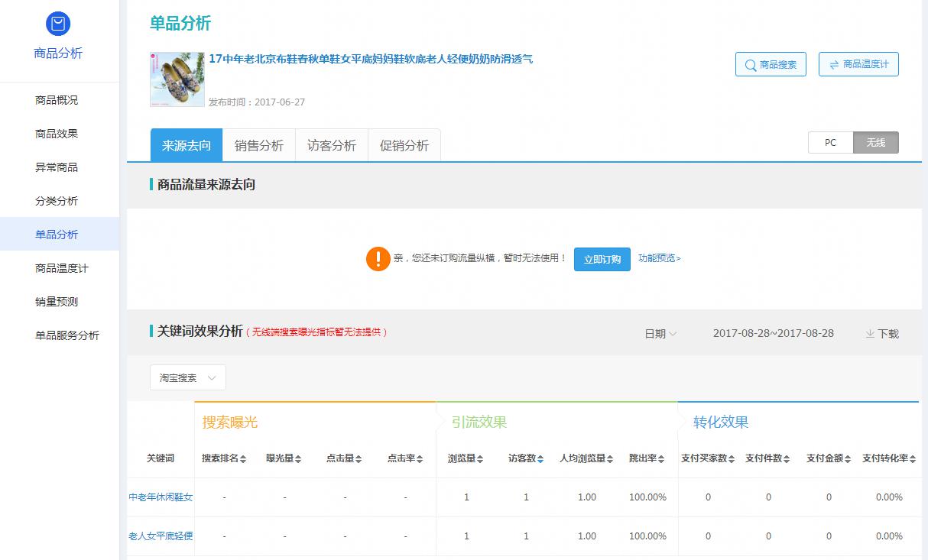Open the 访客分析 tab
The image size is (928, 560).
[x=331, y=145]
